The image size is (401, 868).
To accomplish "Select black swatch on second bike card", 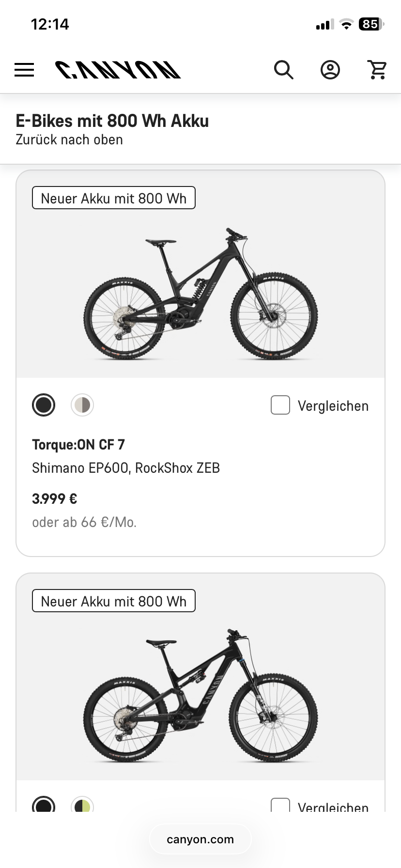I will (x=44, y=805).
